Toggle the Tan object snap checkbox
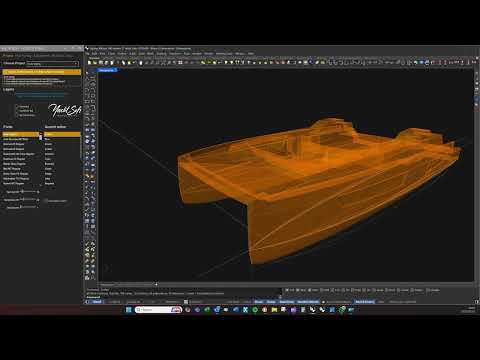The width and height of the screenshot is (480, 360). (x=364, y=290)
